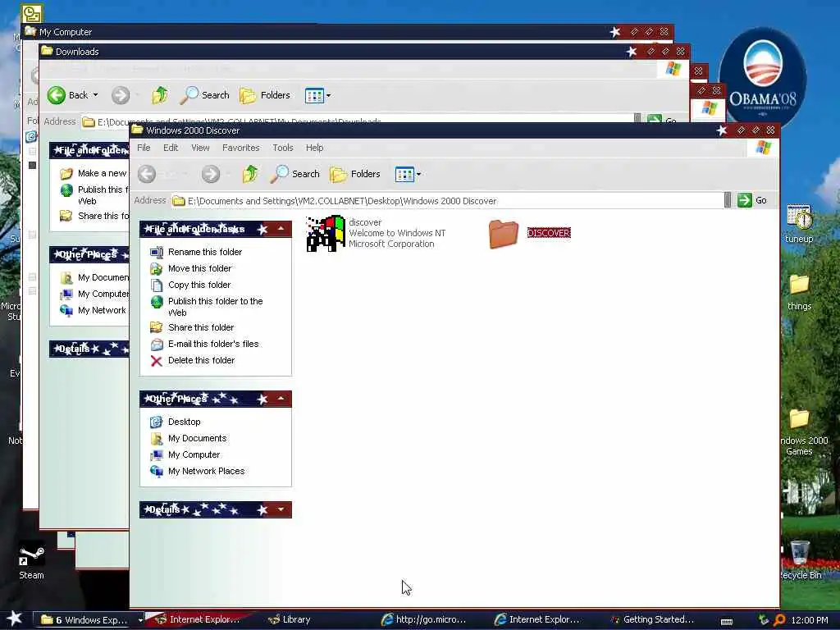Click Share this folder in front window
The width and height of the screenshot is (840, 630).
point(200,327)
